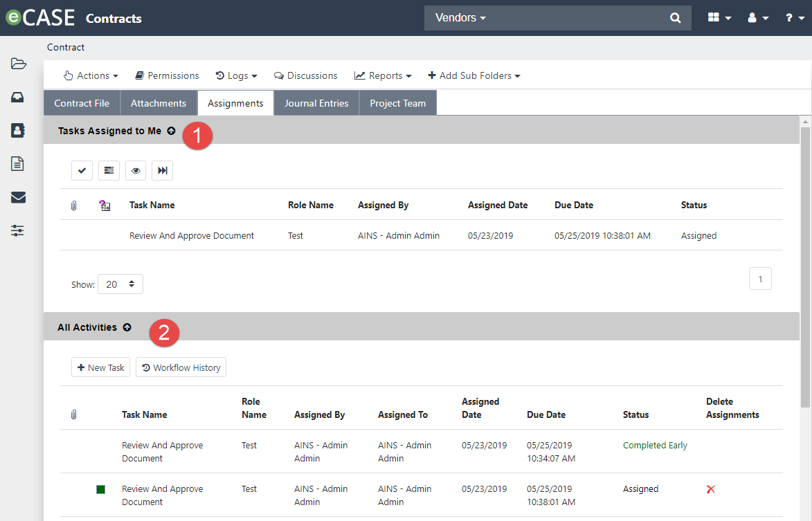
Task: Click the Task Name header in Tasks Assigned to Me
Action: coord(152,205)
